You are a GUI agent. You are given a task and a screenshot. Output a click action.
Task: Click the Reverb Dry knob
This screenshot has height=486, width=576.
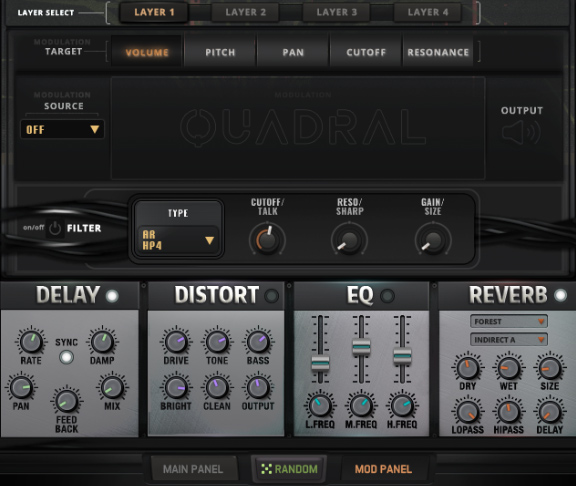coord(468,368)
